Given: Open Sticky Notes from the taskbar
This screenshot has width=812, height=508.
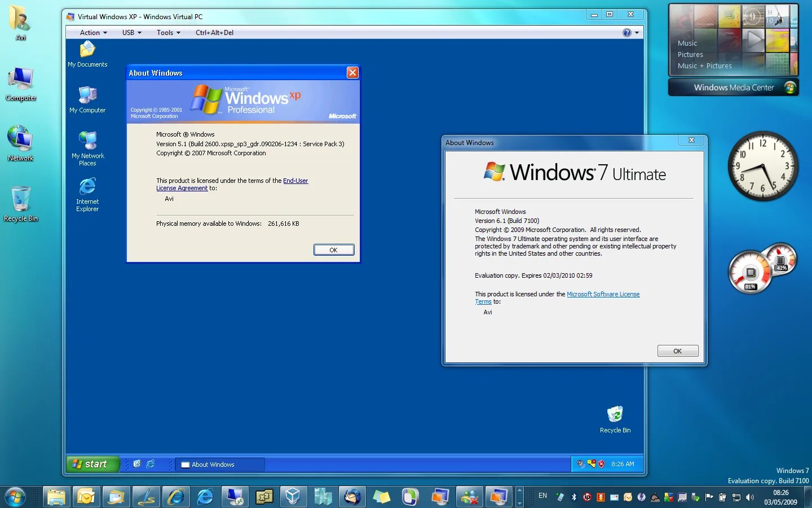Looking at the screenshot, I should point(382,497).
